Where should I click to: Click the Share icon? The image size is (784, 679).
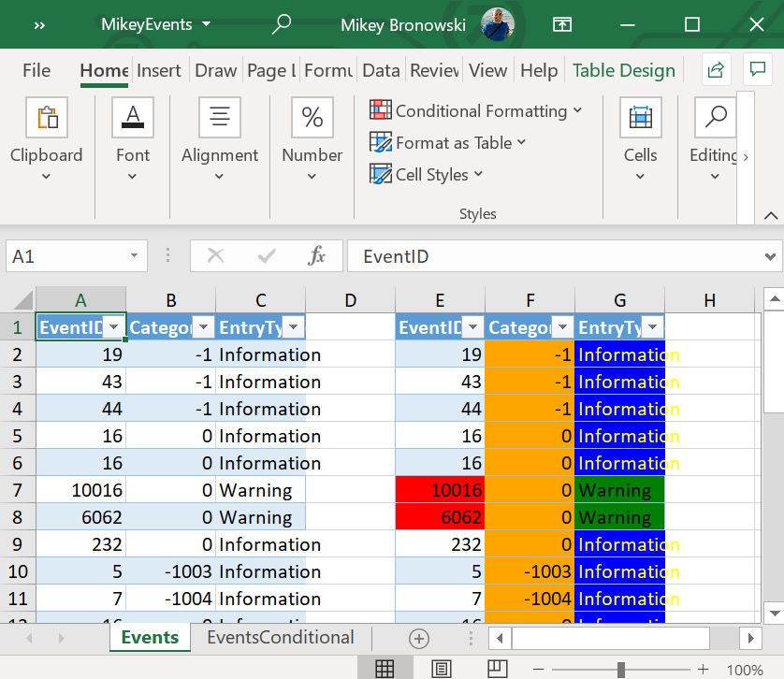[x=715, y=70]
